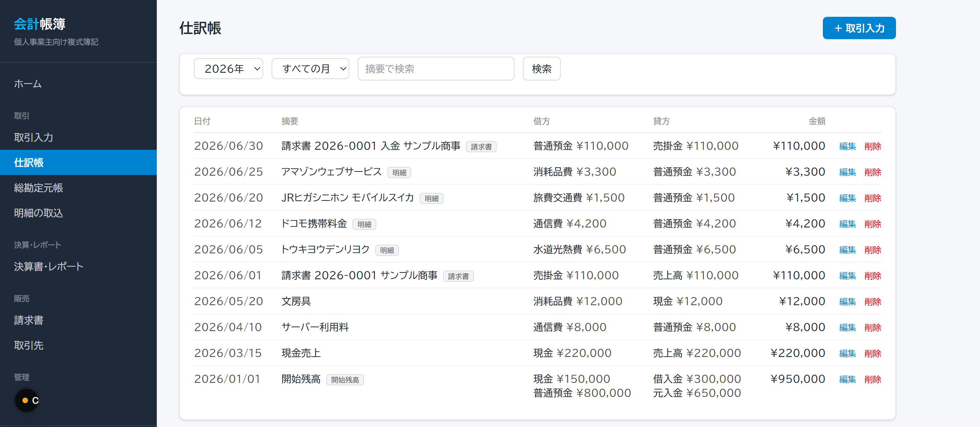Click the 仕訳帳 page heading
Viewport: 980px width, 427px height.
pyautogui.click(x=200, y=28)
